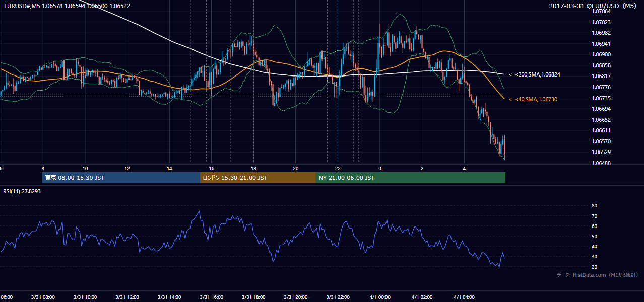The image size is (644, 302).
Task: Click the 3/31 12:00 time label
Action: (x=127, y=297)
